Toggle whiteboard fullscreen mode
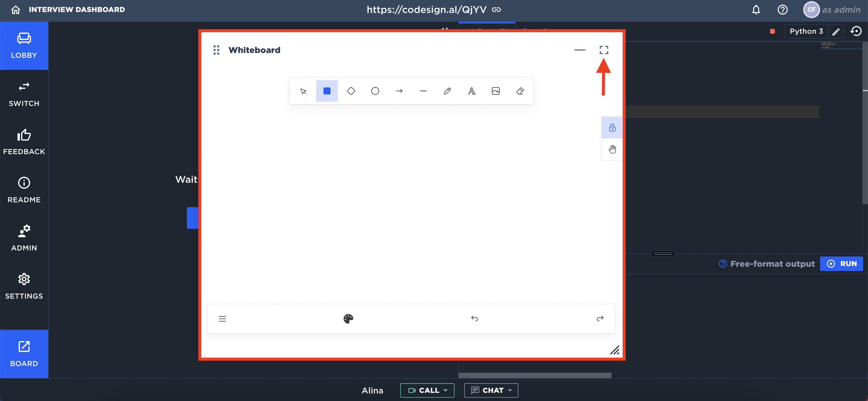The width and height of the screenshot is (868, 401). tap(603, 50)
